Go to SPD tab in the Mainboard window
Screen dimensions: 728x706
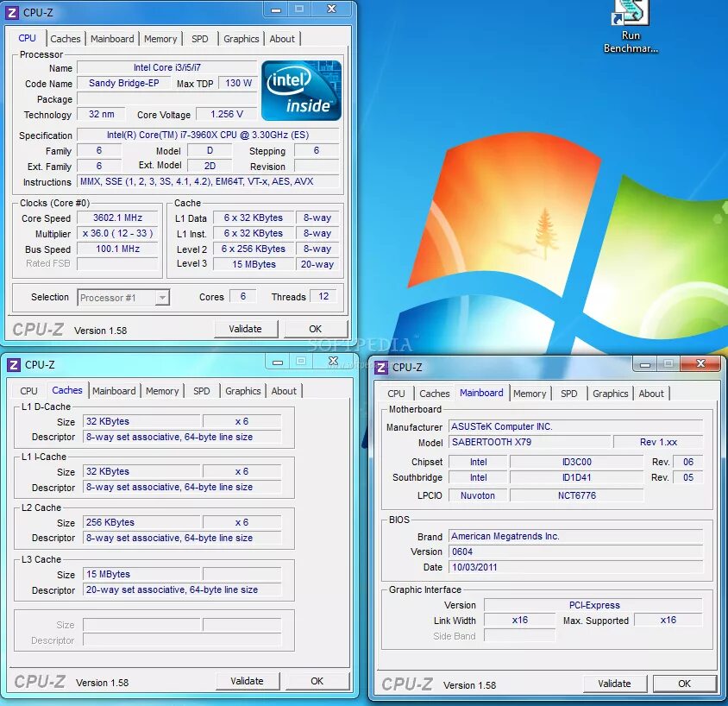tap(569, 394)
